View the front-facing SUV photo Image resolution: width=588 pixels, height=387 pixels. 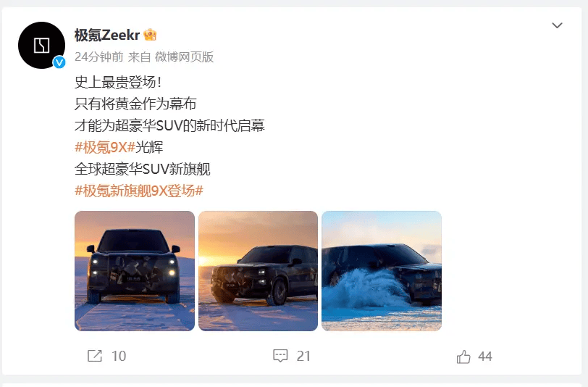pos(135,271)
